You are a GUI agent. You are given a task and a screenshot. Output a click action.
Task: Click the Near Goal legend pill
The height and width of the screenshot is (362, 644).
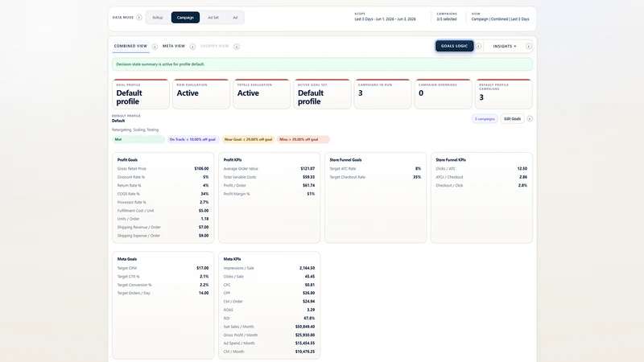[x=248, y=139]
